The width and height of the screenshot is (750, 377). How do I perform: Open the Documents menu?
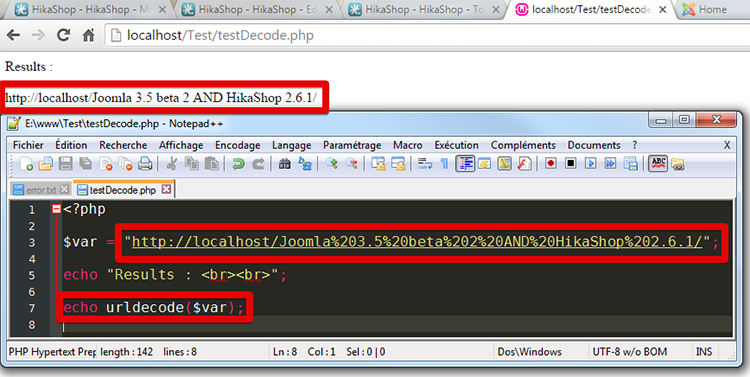594,145
